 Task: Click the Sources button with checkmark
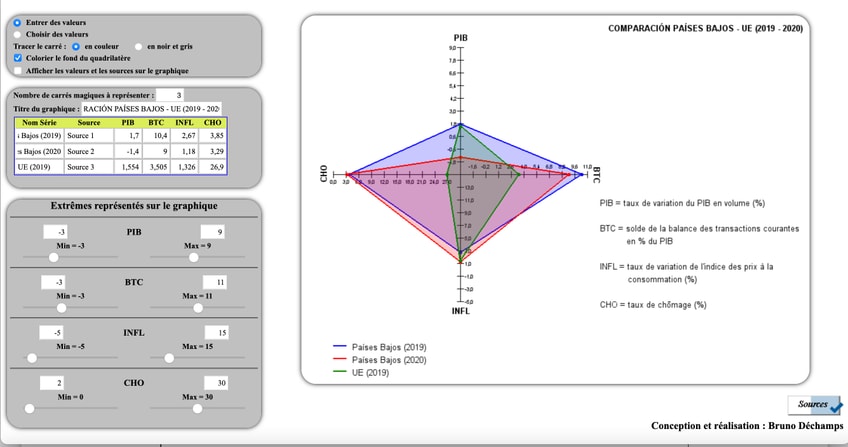814,404
